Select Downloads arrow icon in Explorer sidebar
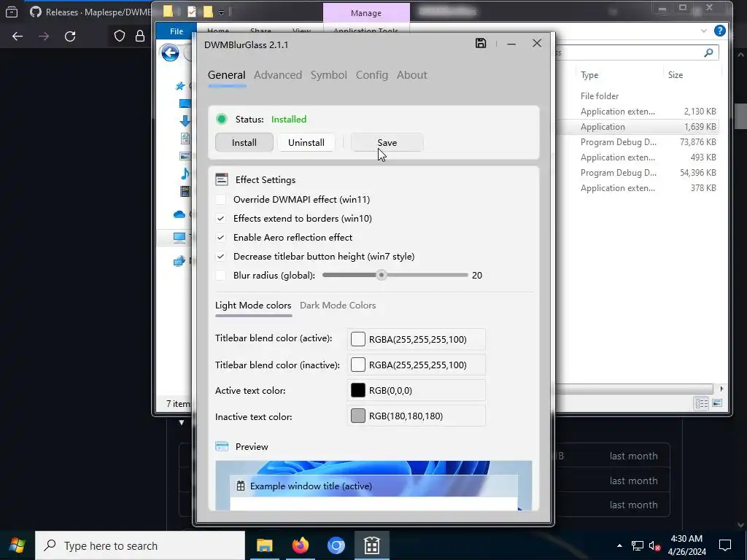Screen dimensions: 747x560 (x=185, y=121)
